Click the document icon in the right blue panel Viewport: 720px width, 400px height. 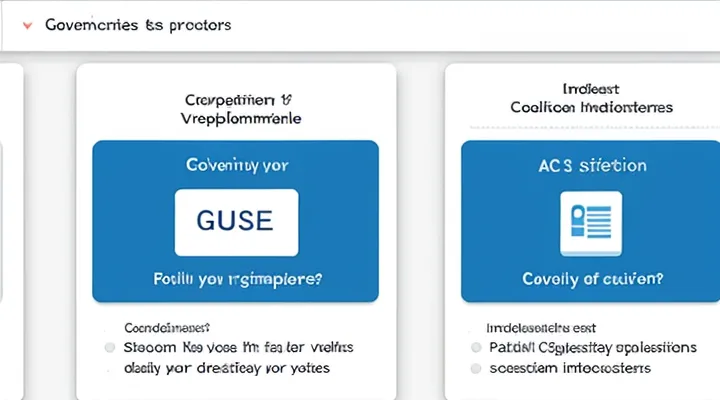590,222
